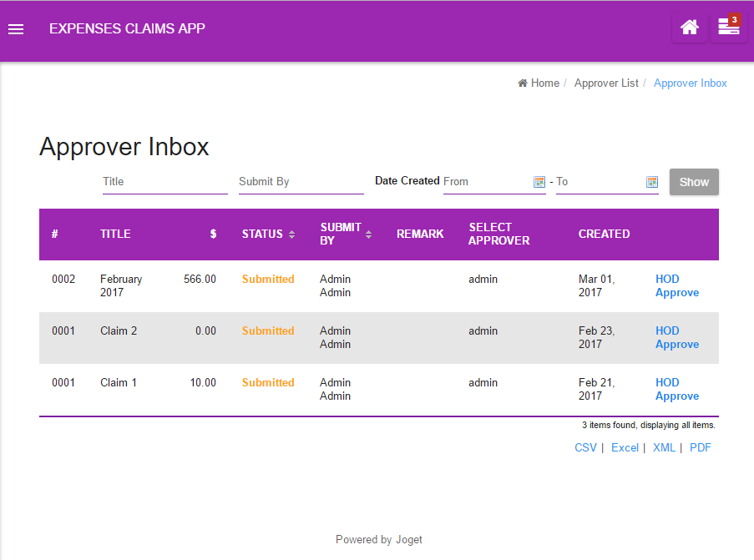Open the hamburger navigation menu
This screenshot has width=754, height=560.
click(16, 29)
